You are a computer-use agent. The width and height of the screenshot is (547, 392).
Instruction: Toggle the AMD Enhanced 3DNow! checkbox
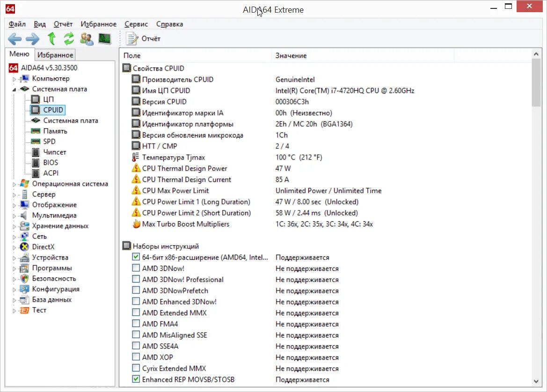(136, 301)
